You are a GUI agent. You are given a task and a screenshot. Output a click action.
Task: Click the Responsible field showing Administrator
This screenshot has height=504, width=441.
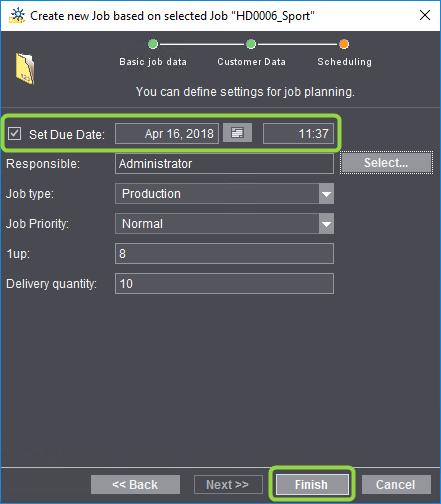tap(224, 164)
